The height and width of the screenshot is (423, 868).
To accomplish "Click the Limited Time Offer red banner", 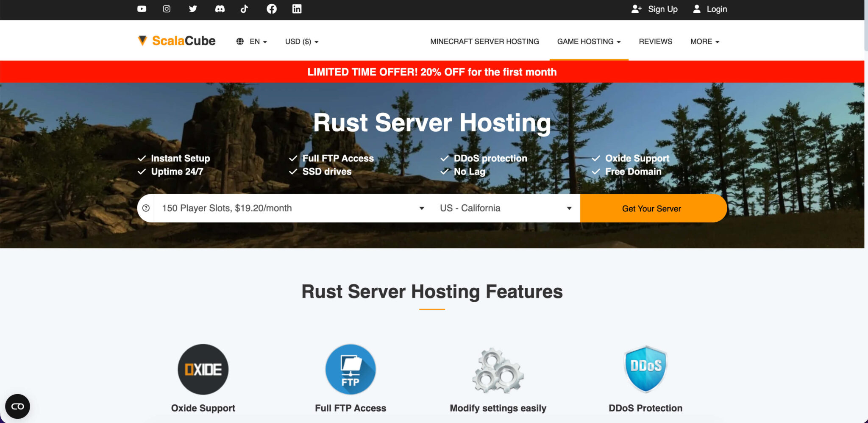I will (x=432, y=72).
